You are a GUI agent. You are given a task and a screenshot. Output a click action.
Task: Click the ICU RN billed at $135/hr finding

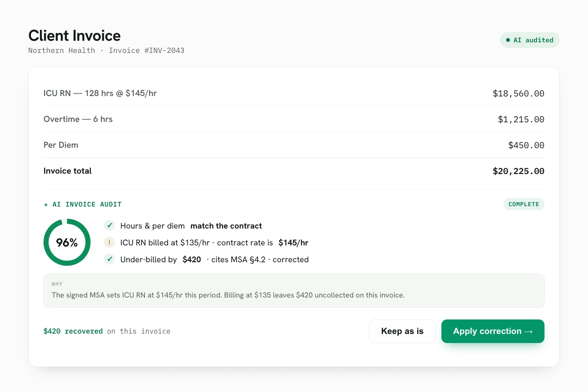214,243
